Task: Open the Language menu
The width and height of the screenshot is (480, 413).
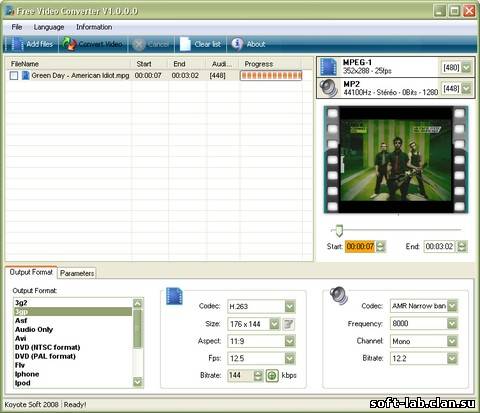Action: click(x=49, y=27)
